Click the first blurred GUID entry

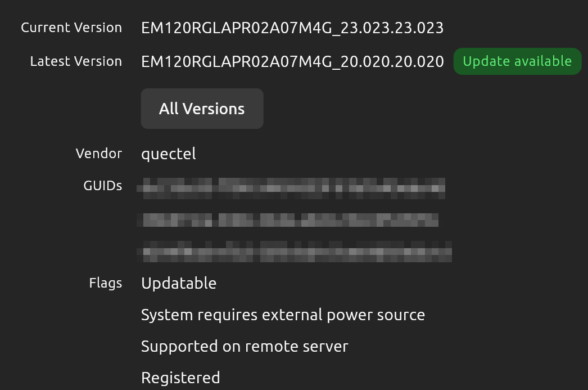[x=291, y=189]
